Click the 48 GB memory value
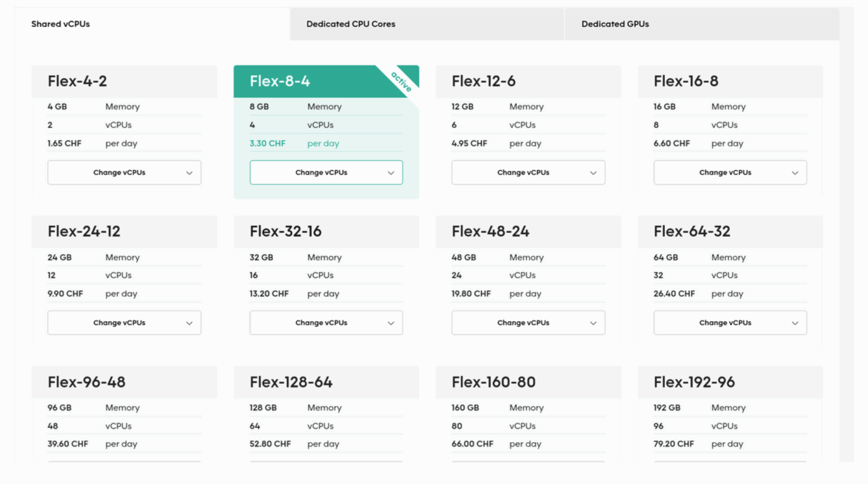 click(x=464, y=257)
